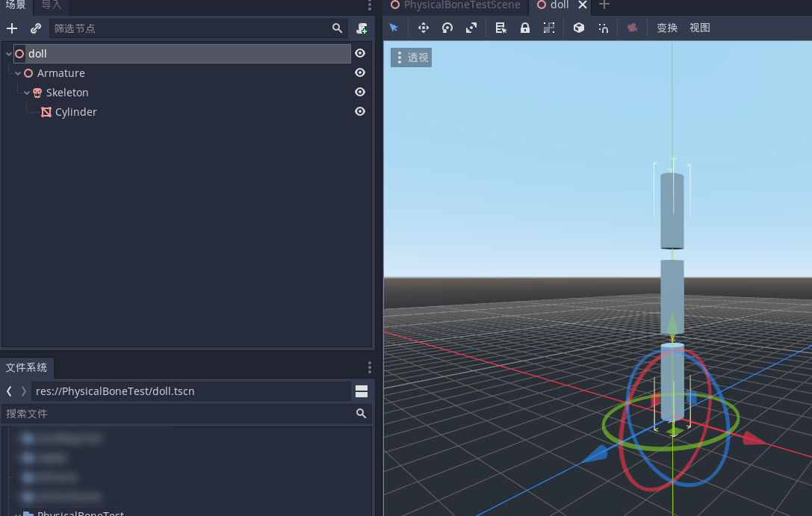
Task: Select the doll node row
Action: click(182, 54)
